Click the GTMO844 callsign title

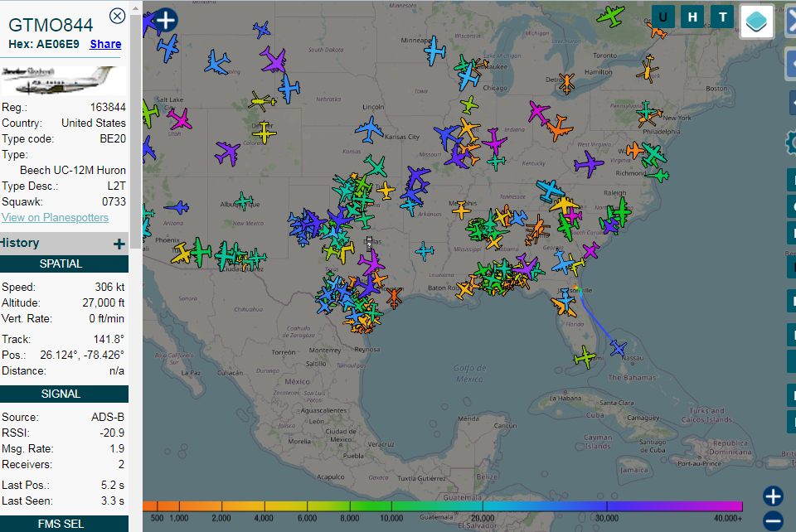(x=51, y=25)
